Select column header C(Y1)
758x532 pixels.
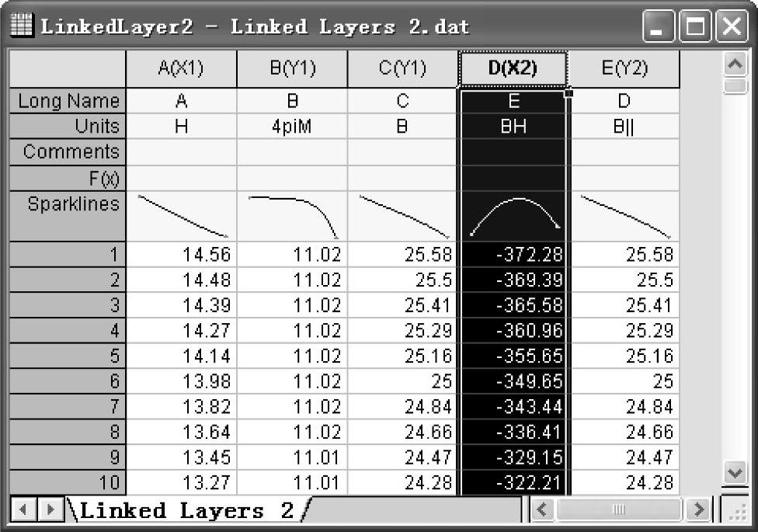coord(402,68)
